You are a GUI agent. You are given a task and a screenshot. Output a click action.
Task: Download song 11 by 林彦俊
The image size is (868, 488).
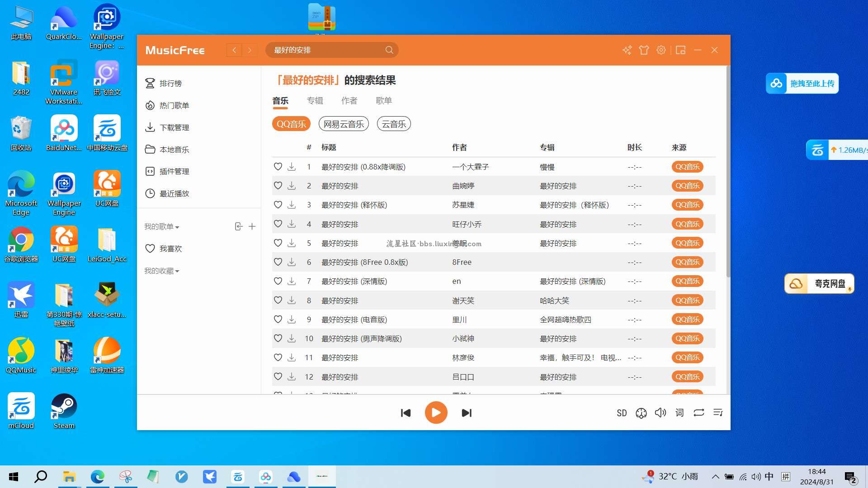[292, 357]
